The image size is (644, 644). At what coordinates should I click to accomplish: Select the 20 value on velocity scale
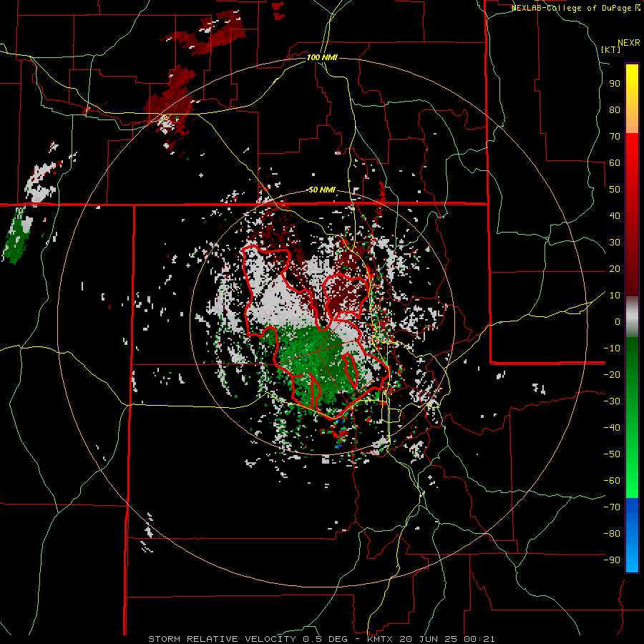615,269
